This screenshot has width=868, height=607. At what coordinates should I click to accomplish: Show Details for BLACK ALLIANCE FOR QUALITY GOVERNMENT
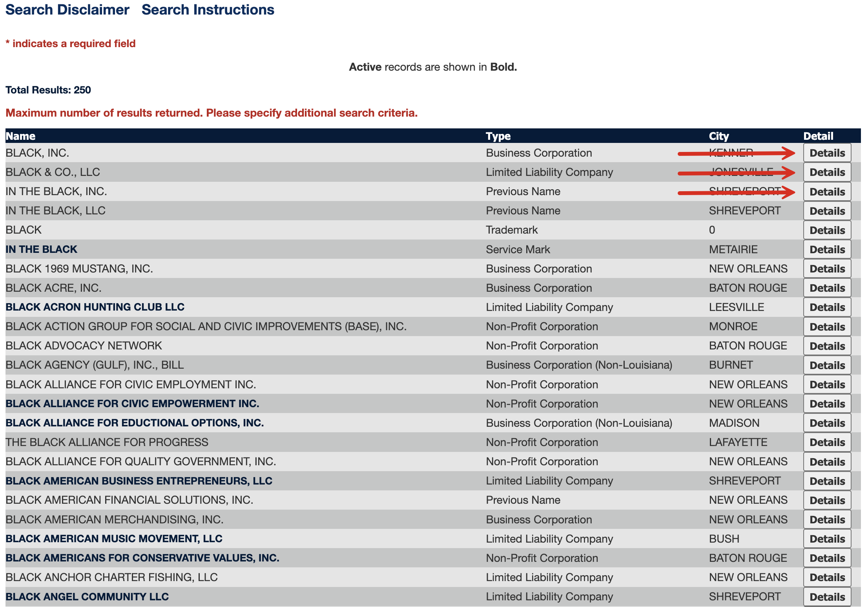click(x=827, y=462)
